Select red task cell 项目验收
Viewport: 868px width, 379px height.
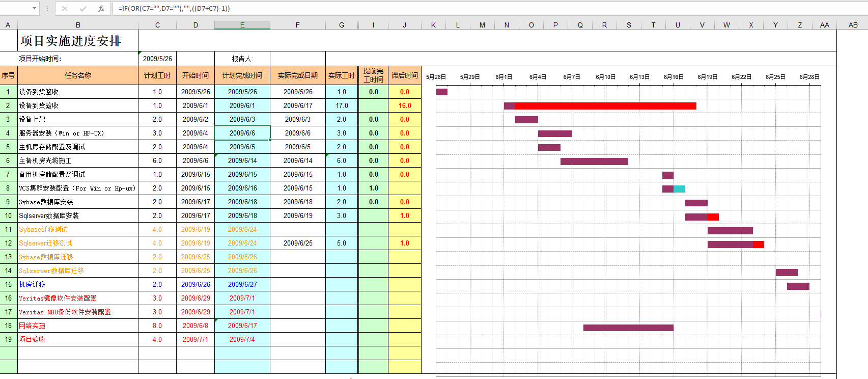78,339
